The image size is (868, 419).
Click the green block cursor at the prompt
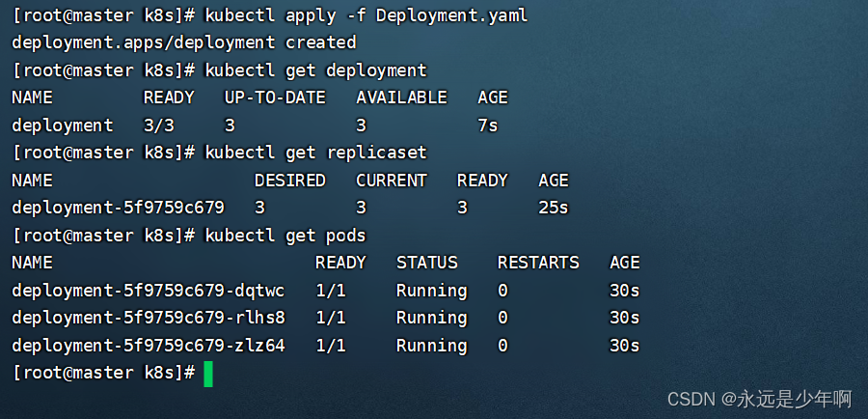point(208,375)
